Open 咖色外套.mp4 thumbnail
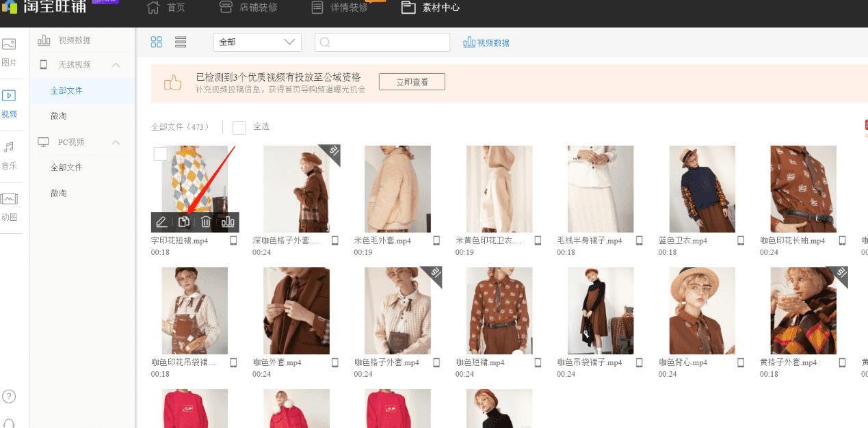This screenshot has height=428, width=868. (296, 310)
